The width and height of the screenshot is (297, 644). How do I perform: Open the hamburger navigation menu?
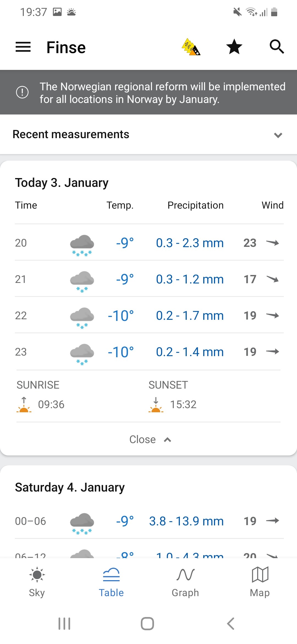coord(23,47)
